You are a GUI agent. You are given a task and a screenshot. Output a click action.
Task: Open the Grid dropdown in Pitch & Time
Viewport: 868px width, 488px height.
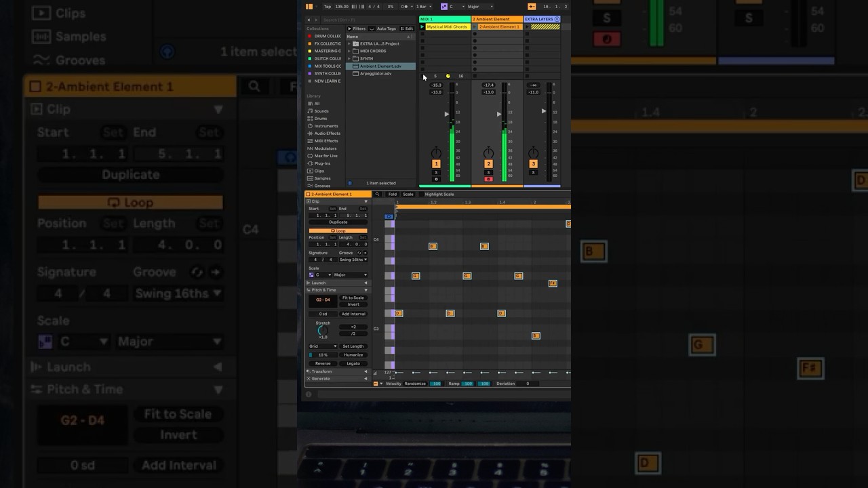[323, 346]
